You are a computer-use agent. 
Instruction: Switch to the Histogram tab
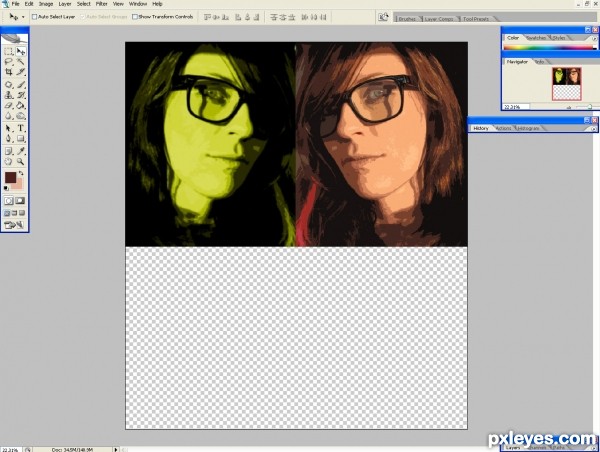point(528,128)
